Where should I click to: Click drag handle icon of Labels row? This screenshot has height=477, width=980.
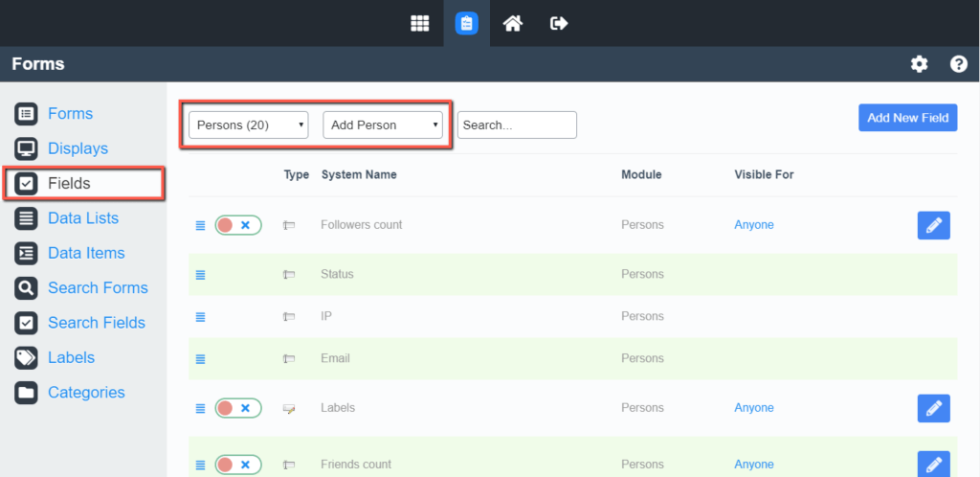tap(201, 408)
